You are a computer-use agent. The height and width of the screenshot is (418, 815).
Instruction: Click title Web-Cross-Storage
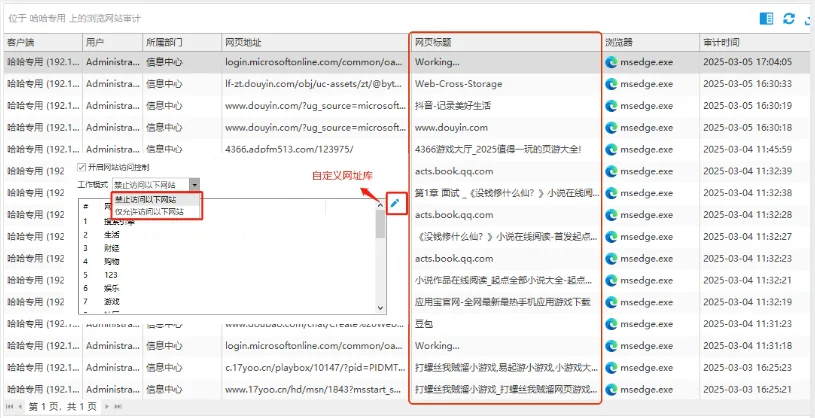click(x=458, y=84)
